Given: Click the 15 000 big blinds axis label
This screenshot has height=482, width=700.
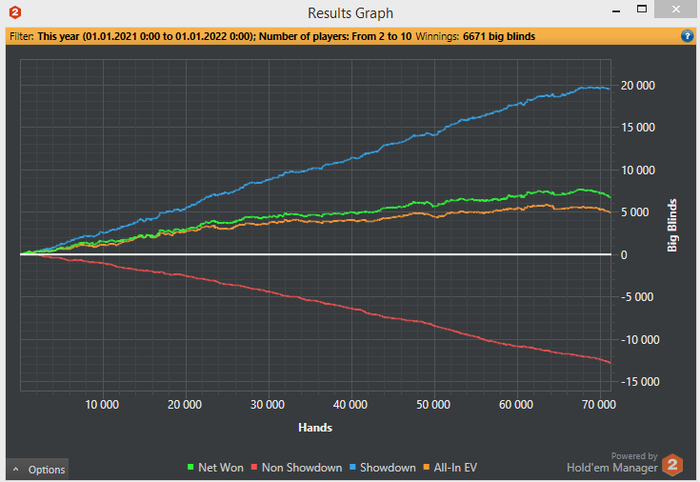Looking at the screenshot, I should 638,128.
